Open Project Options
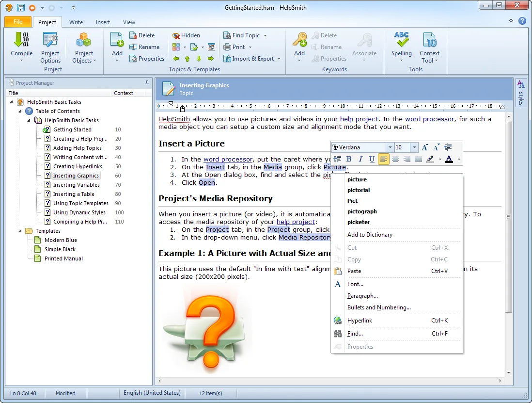This screenshot has width=532, height=403. [50, 47]
